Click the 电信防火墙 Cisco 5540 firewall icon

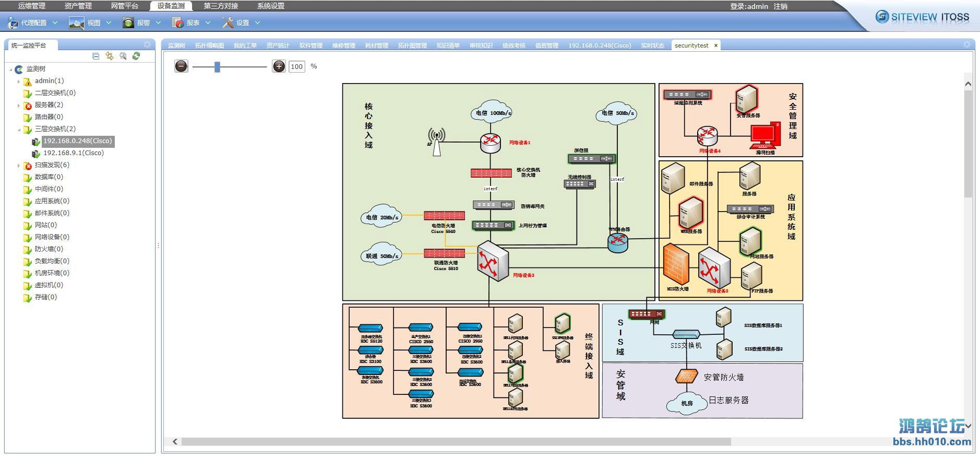(x=444, y=216)
